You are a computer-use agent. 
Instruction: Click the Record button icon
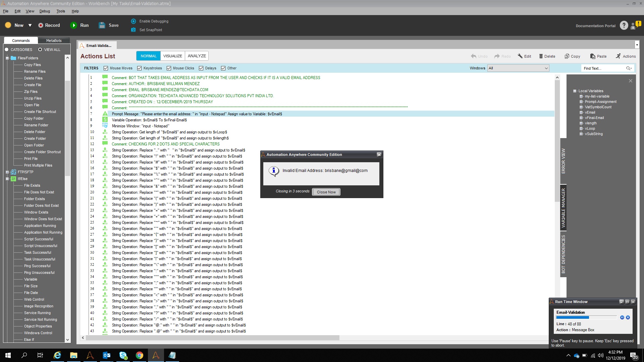click(x=41, y=25)
